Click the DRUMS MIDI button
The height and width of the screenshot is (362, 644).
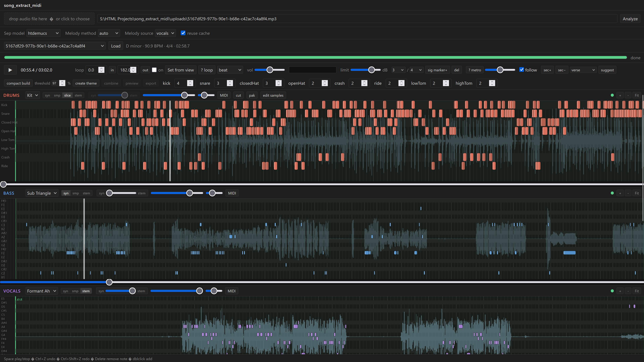(x=224, y=95)
